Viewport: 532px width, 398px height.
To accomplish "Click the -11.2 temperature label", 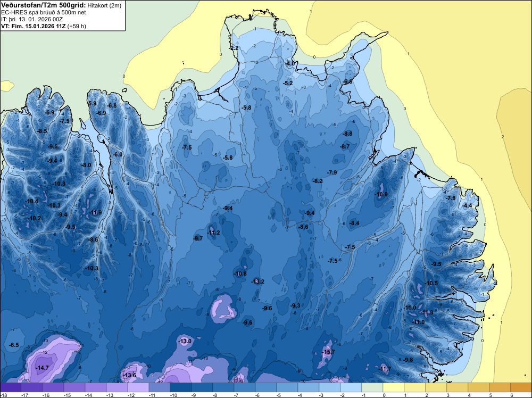I will [214, 233].
